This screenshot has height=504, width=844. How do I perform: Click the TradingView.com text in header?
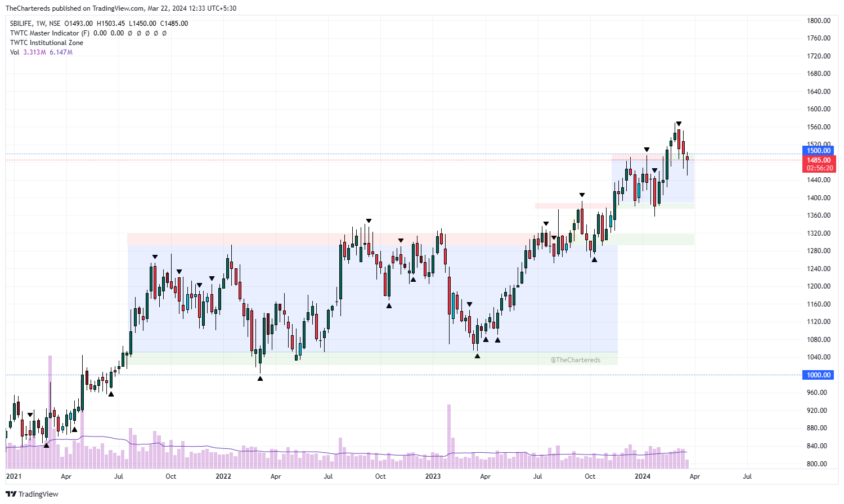(120, 8)
